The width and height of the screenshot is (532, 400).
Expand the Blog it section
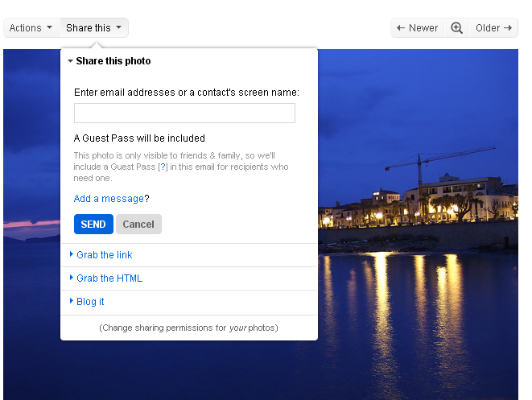coord(87,302)
